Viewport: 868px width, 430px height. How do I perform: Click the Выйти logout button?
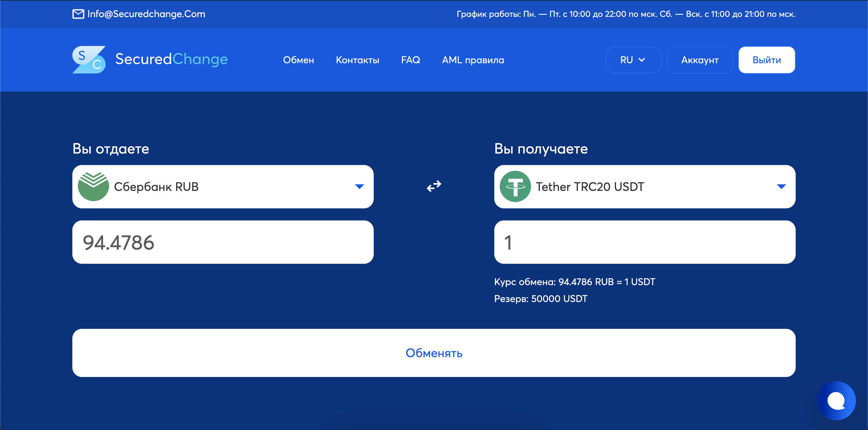pos(766,60)
